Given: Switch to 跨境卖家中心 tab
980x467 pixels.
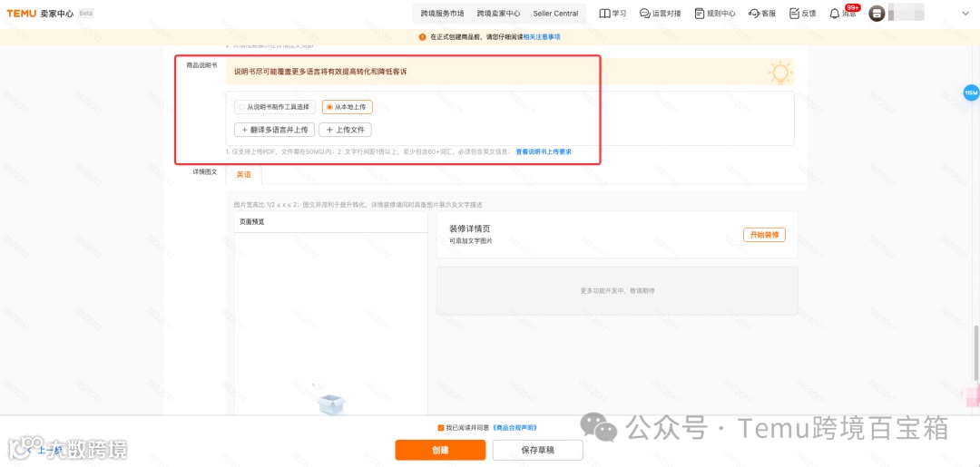Looking at the screenshot, I should tap(498, 13).
